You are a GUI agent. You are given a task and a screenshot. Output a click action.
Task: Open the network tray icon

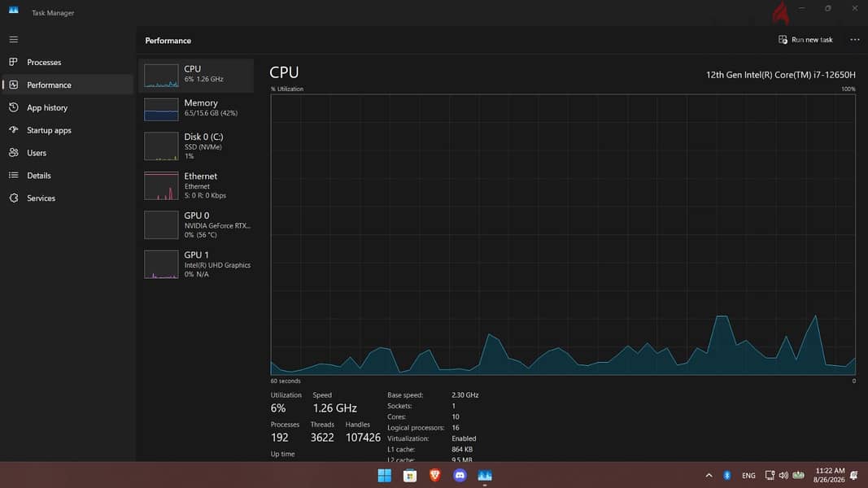pos(770,475)
